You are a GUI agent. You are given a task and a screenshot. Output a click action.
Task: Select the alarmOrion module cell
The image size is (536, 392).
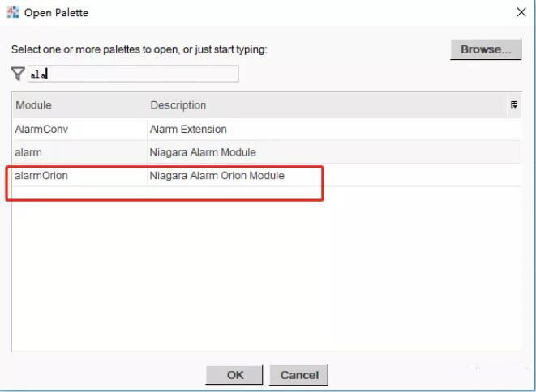coord(80,176)
